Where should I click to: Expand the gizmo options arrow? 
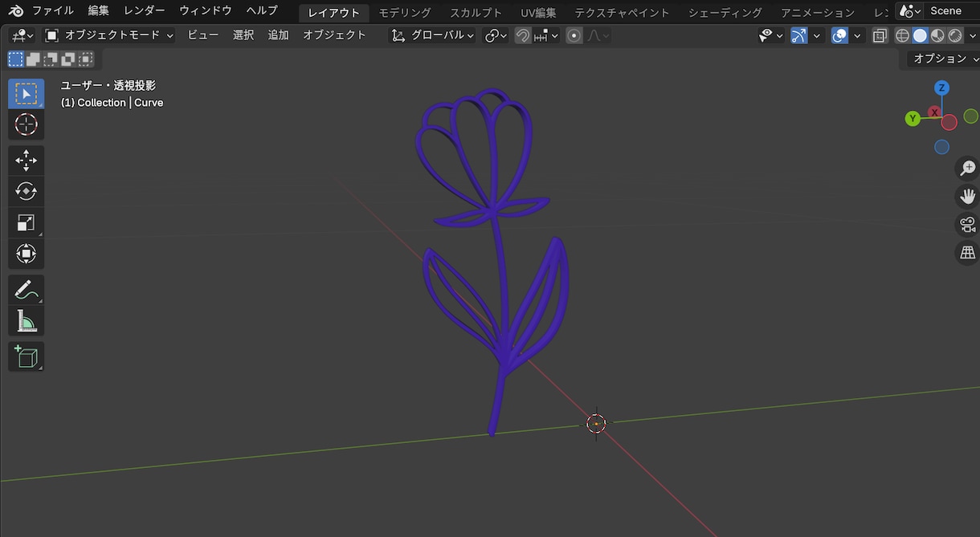(817, 35)
